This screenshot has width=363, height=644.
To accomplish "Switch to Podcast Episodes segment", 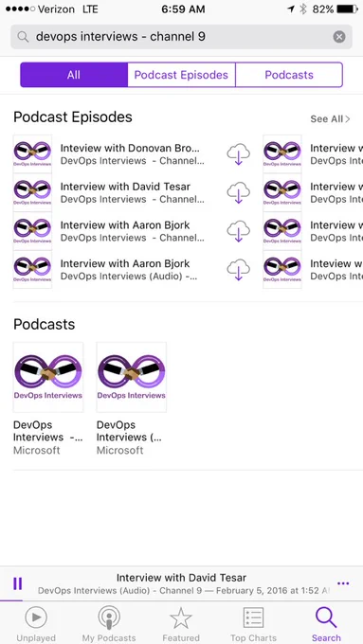I will [181, 75].
